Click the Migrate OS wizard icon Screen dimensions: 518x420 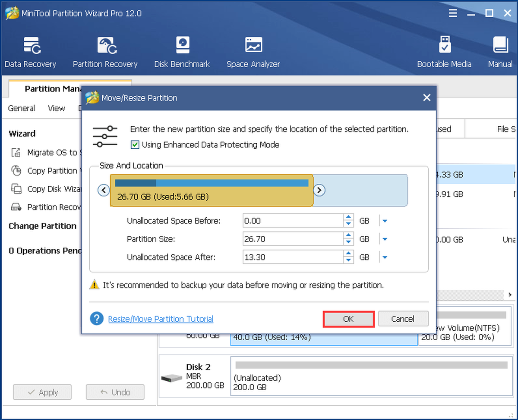16,152
